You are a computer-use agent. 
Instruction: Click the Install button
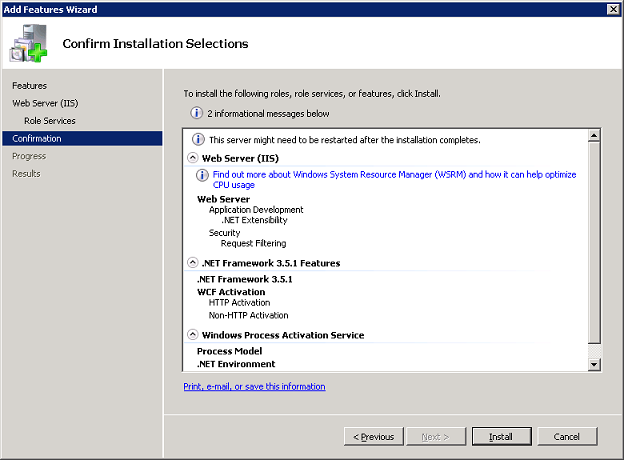pyautogui.click(x=501, y=437)
